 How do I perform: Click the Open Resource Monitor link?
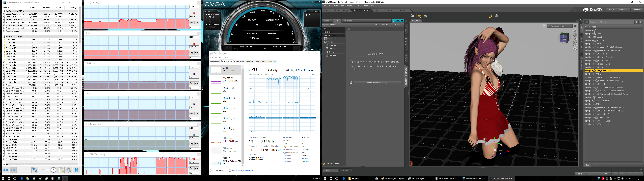point(243,171)
